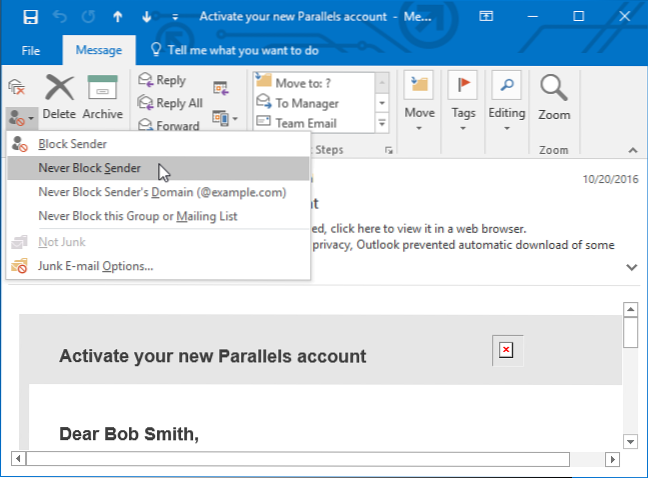Click the vertical scrollbar down arrow
Screen dimensions: 648x478
point(631,441)
